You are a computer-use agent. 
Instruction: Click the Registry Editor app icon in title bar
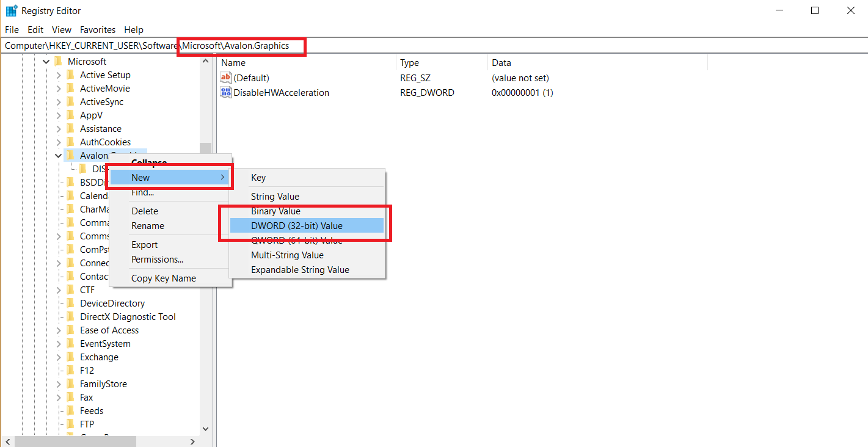(11, 10)
